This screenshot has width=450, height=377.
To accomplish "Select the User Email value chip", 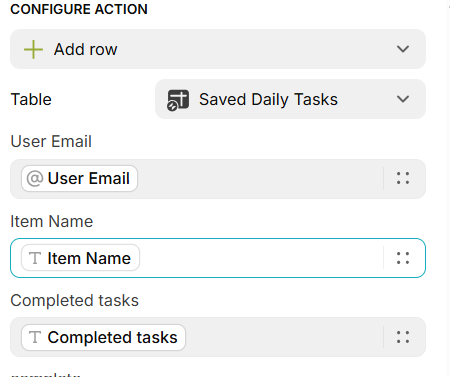I will coord(79,178).
